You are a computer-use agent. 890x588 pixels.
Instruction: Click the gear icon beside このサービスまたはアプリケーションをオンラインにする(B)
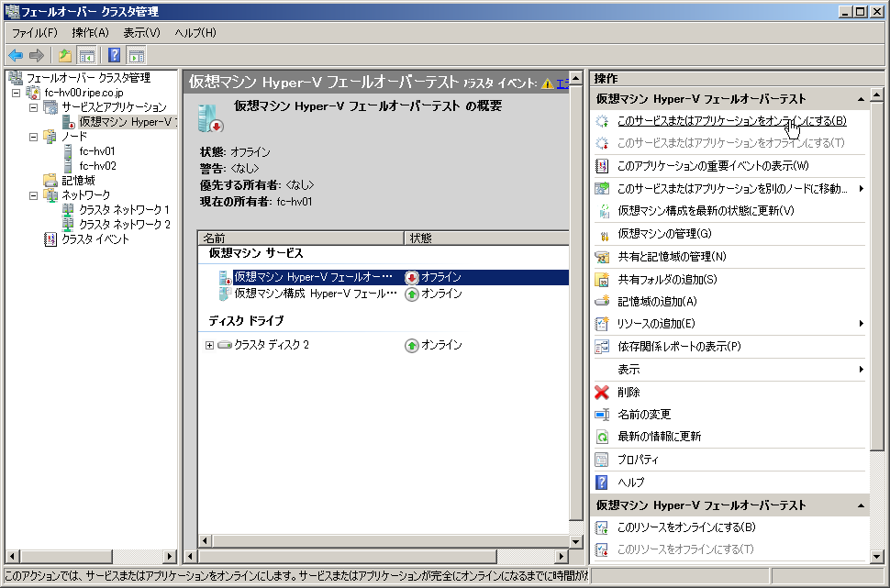click(x=602, y=121)
